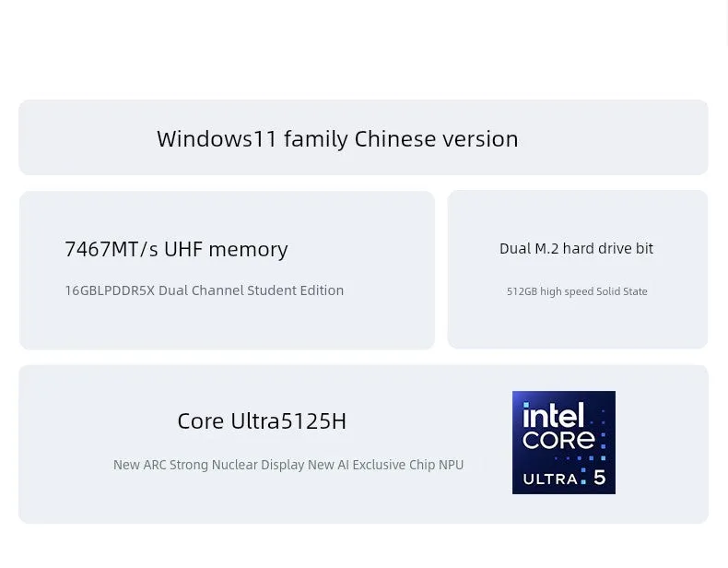This screenshot has height=568, width=728.
Task: Select the Windows11 family Chinese version heading
Action: pos(337,139)
